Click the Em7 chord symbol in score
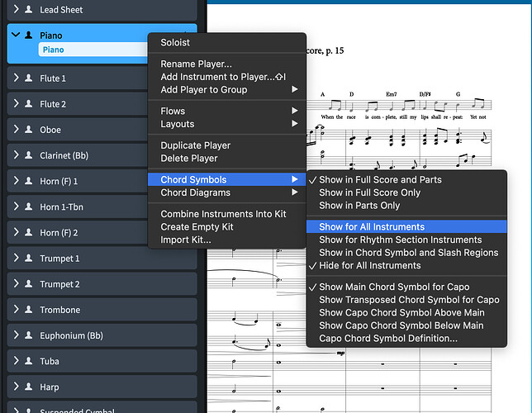Screen dimensions: 532x413 (x=392, y=94)
